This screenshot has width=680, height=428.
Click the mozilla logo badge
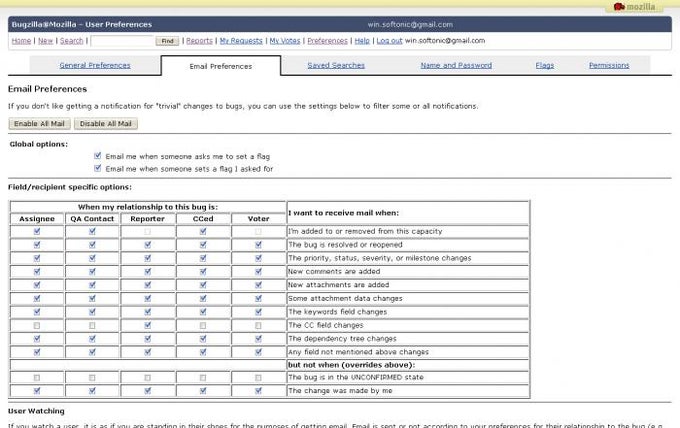[x=634, y=7]
